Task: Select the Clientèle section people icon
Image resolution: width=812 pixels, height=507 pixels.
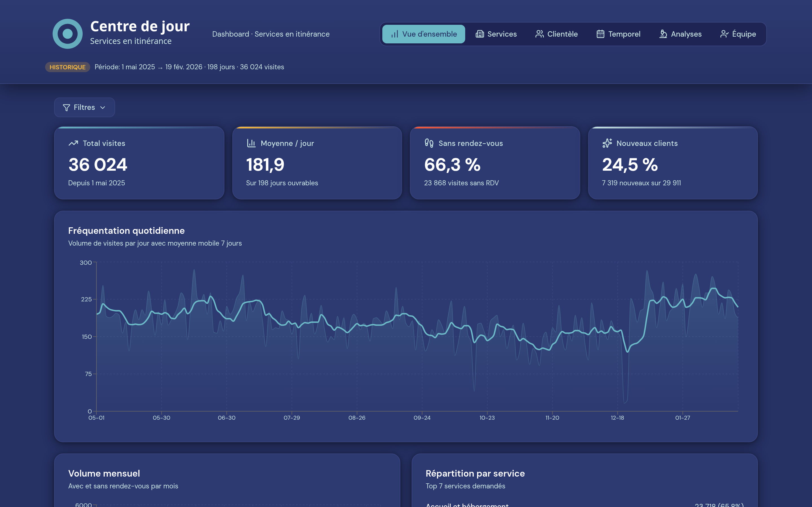Action: tap(540, 34)
